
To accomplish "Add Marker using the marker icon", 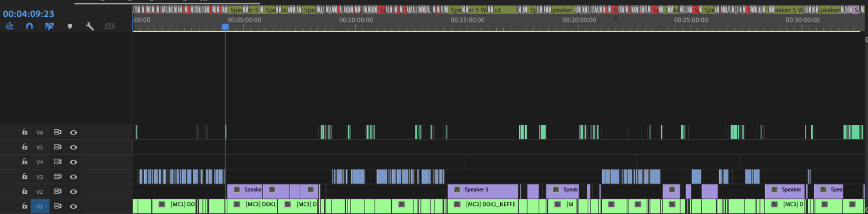I will point(70,26).
